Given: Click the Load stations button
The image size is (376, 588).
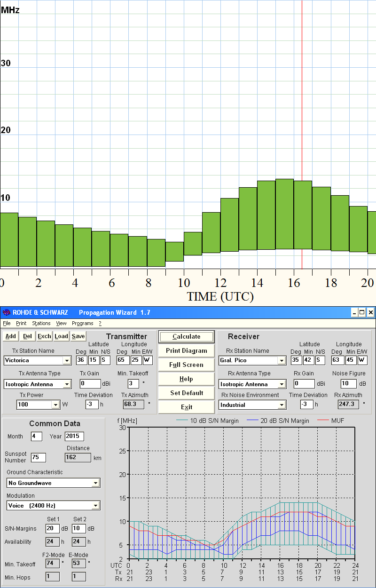Looking at the screenshot, I should 62,336.
